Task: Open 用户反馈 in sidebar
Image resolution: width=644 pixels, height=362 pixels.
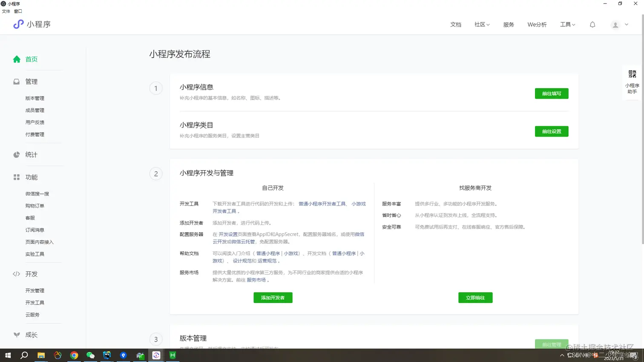Action: coord(34,123)
